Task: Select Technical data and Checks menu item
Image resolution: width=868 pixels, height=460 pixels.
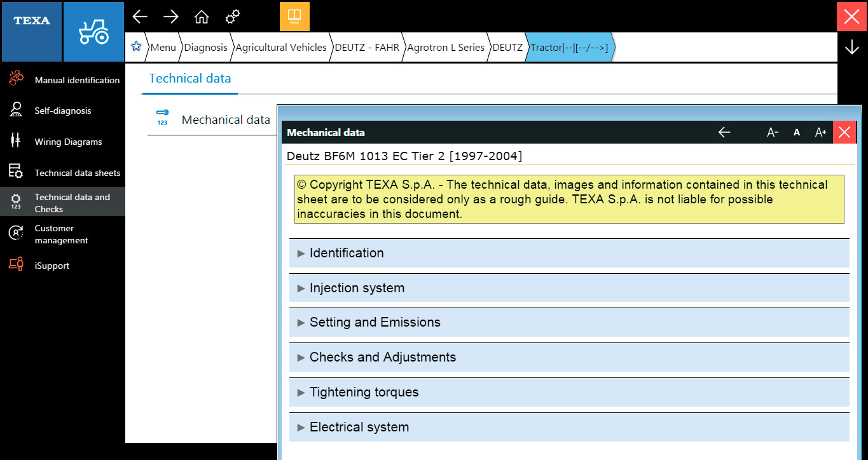Action: 62,203
